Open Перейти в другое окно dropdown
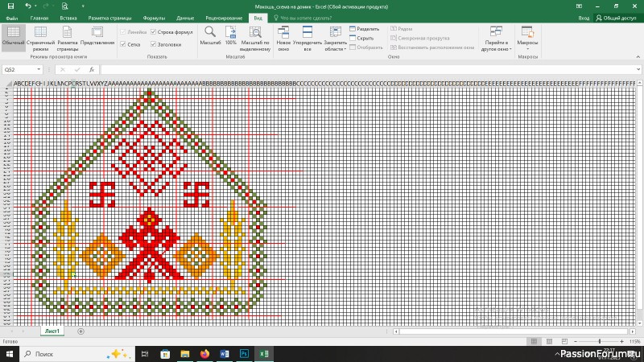 [497, 38]
